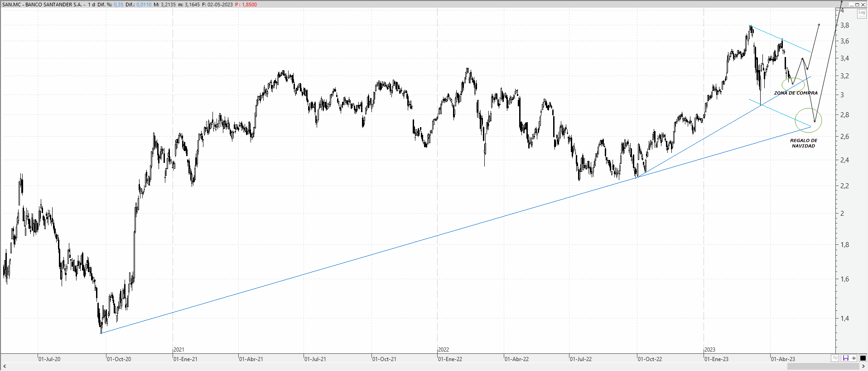Viewport: 868px width, 371px height.
Task: Click the 01-Jul-22 date axis label
Action: click(x=581, y=359)
